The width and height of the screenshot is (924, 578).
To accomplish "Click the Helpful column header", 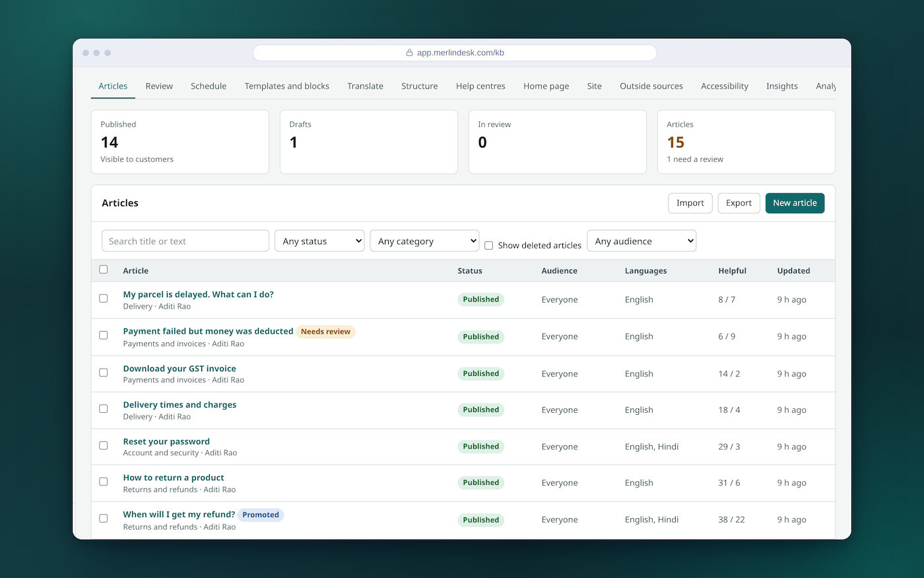I will pyautogui.click(x=733, y=271).
